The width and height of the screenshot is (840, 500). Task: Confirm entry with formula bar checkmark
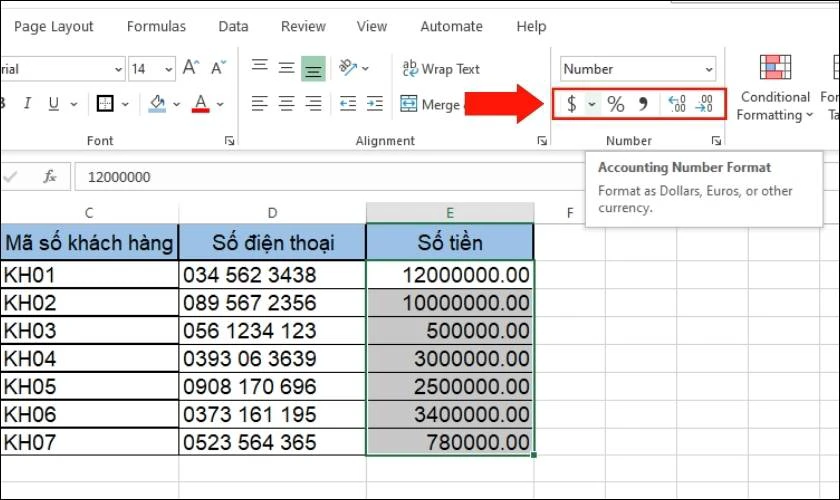[10, 176]
